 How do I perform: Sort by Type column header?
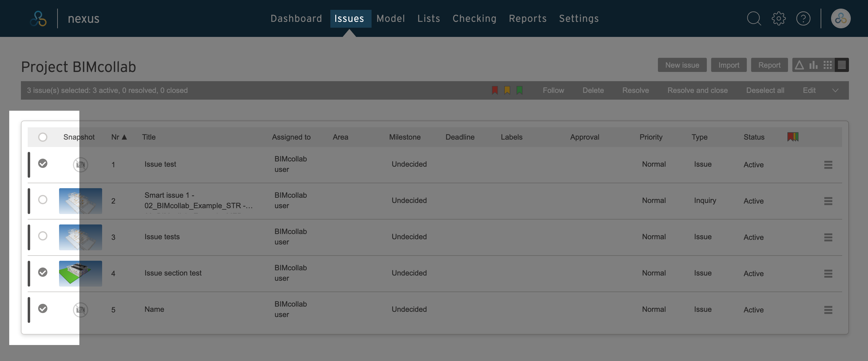pos(699,137)
